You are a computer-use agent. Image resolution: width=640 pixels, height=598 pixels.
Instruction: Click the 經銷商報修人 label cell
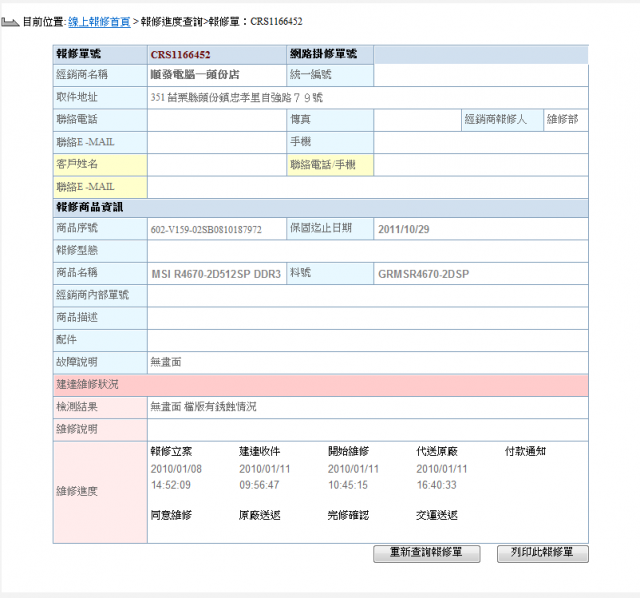click(x=502, y=120)
